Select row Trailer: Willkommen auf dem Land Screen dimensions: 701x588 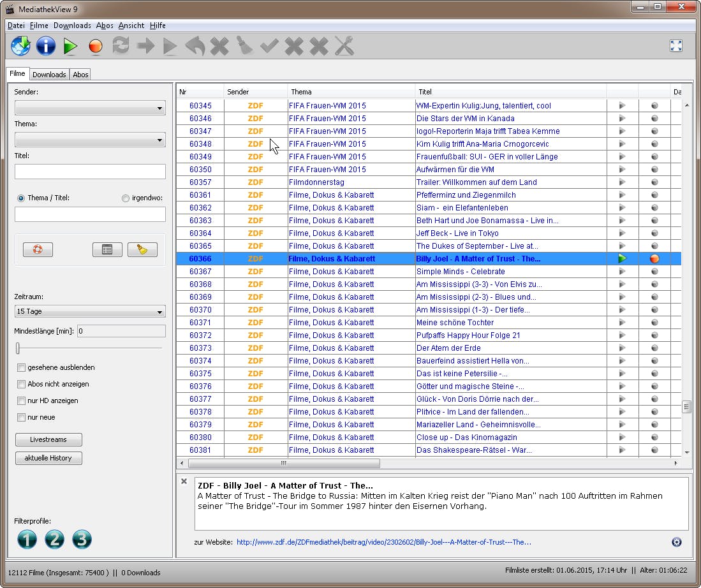coord(429,182)
